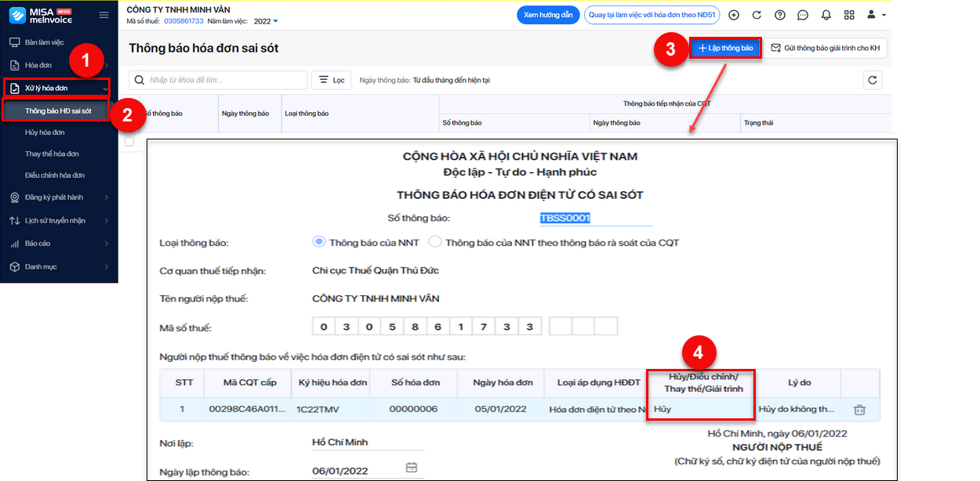Click the reload icon in top header
The width and height of the screenshot is (980, 481).
(757, 15)
